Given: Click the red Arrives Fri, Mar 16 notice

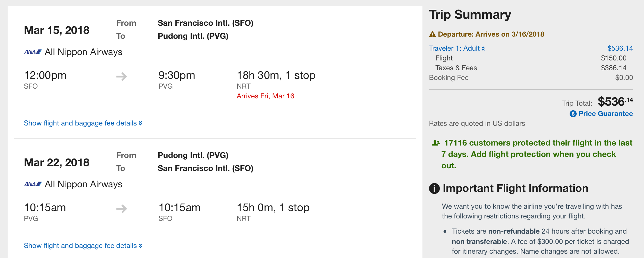Looking at the screenshot, I should (x=265, y=96).
